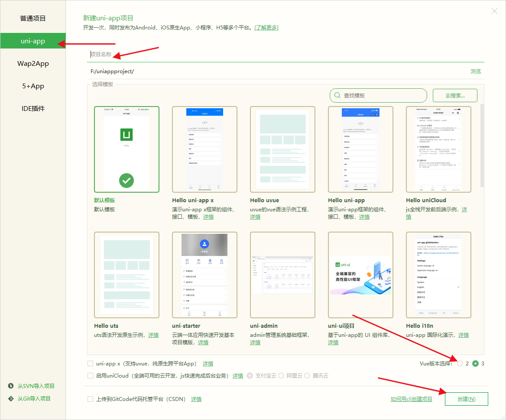The image size is (506, 420).
Task: Choose the 阿里云 radio option
Action: tap(281, 375)
